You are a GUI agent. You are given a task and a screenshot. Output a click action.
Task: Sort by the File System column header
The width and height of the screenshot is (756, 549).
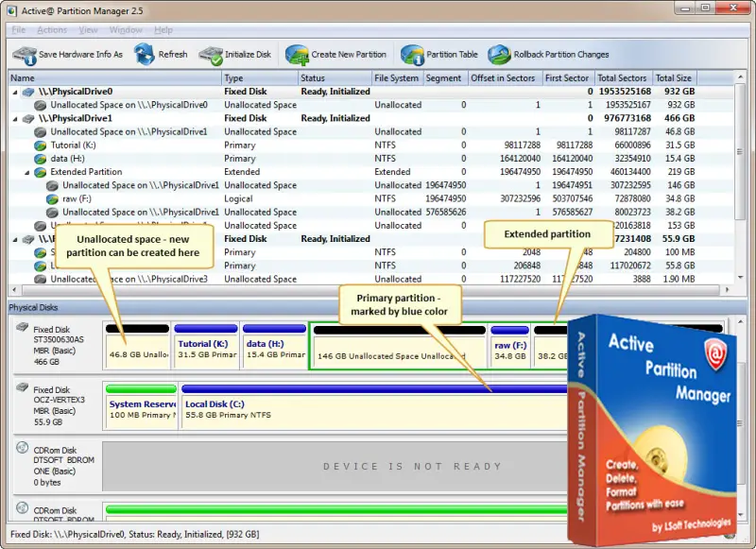pos(397,78)
